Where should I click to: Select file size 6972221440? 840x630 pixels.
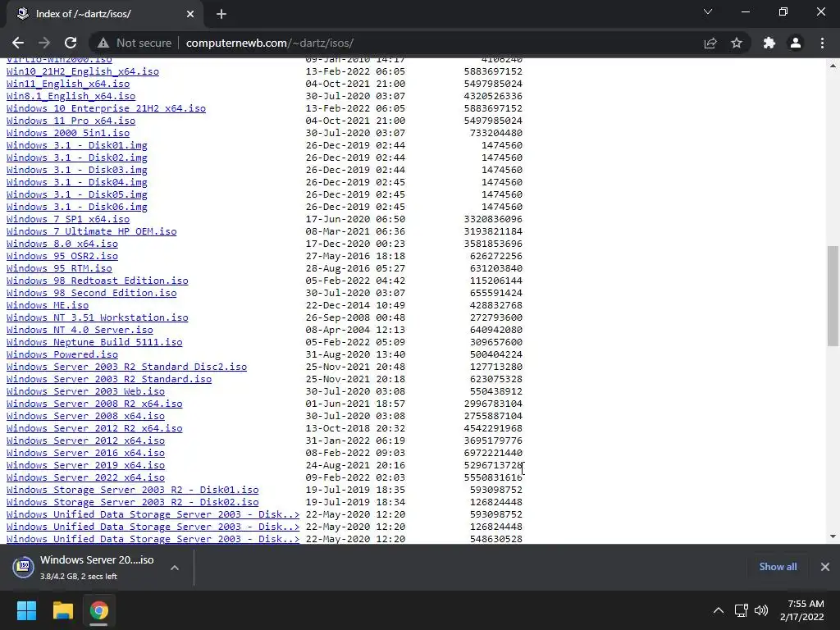tap(493, 453)
